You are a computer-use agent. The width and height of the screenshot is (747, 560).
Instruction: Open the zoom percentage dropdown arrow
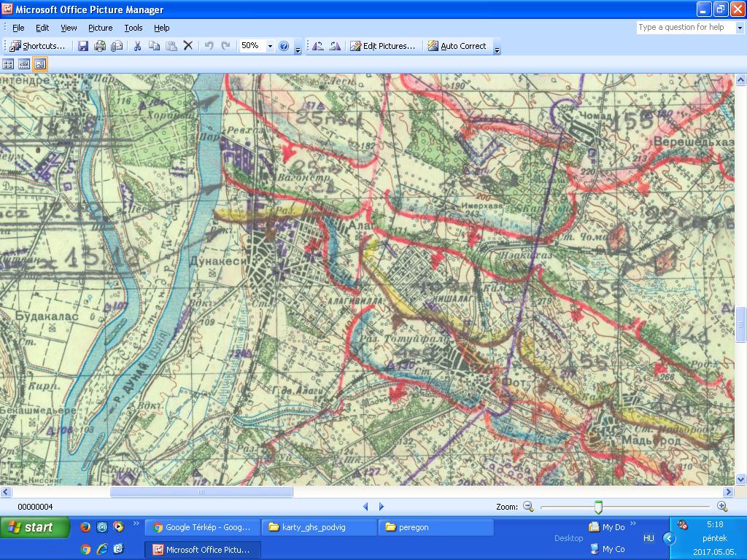(x=270, y=46)
